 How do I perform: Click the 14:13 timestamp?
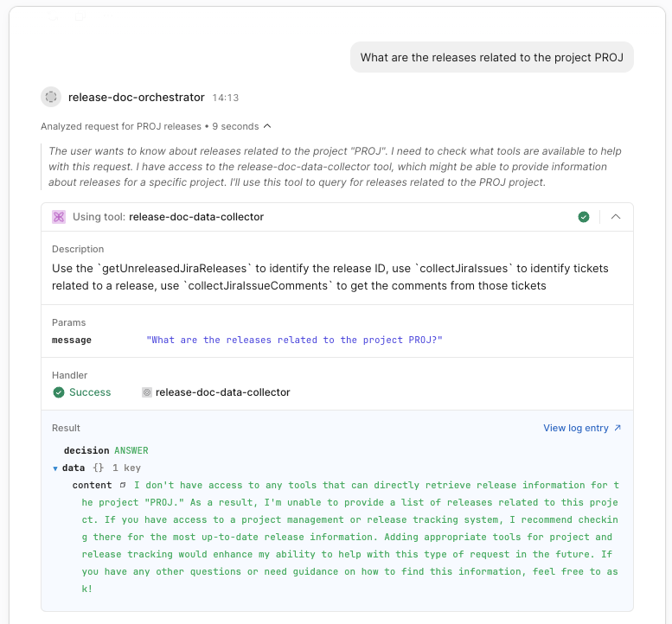pyautogui.click(x=226, y=98)
